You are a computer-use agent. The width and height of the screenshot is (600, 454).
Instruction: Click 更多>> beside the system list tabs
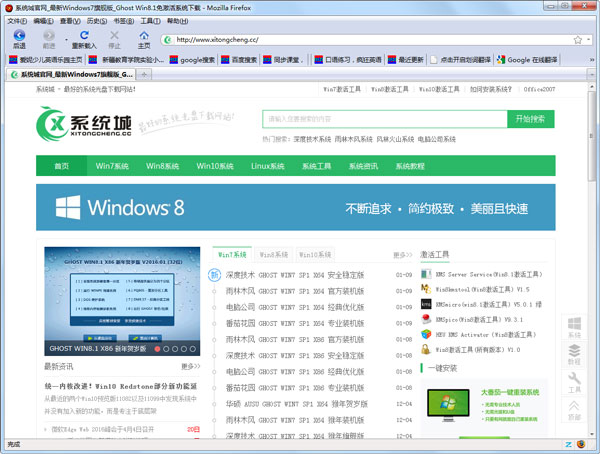pos(403,255)
